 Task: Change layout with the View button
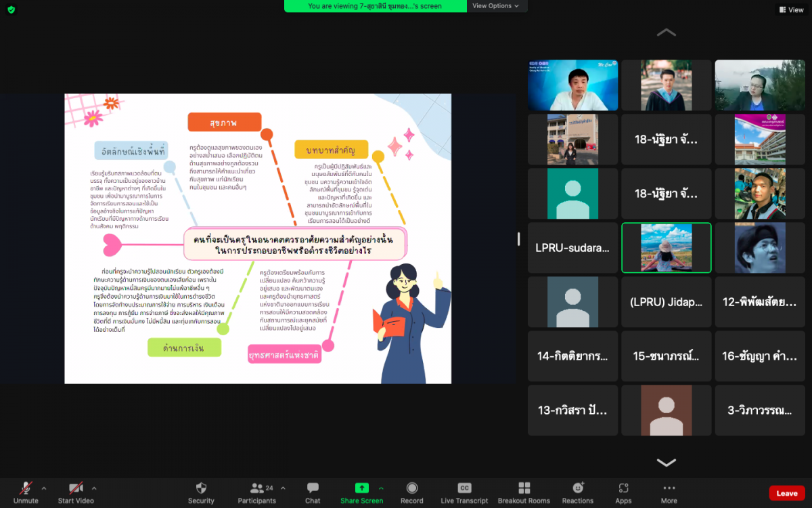pyautogui.click(x=790, y=9)
